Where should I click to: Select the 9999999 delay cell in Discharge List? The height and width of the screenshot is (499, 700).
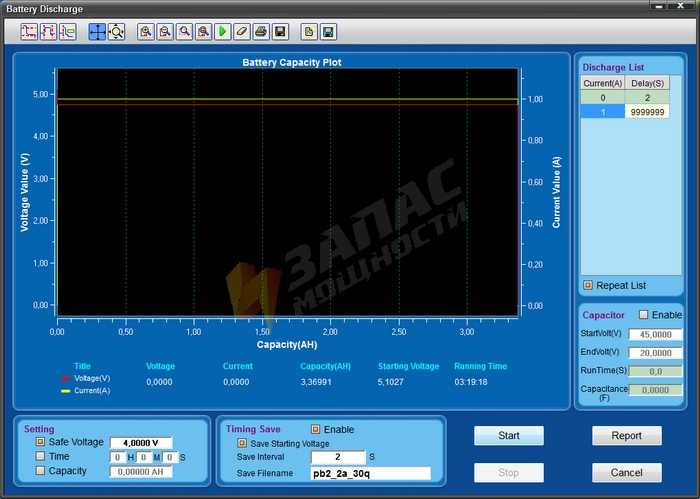[x=647, y=112]
